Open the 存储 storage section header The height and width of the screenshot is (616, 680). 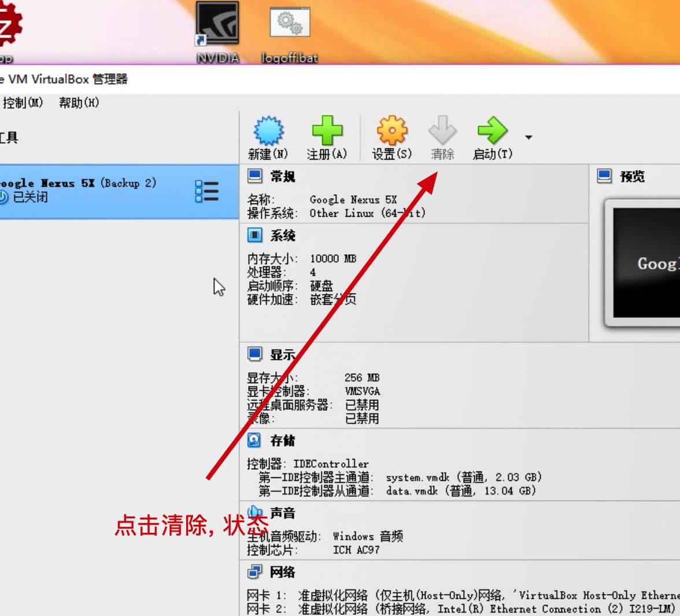(x=283, y=440)
